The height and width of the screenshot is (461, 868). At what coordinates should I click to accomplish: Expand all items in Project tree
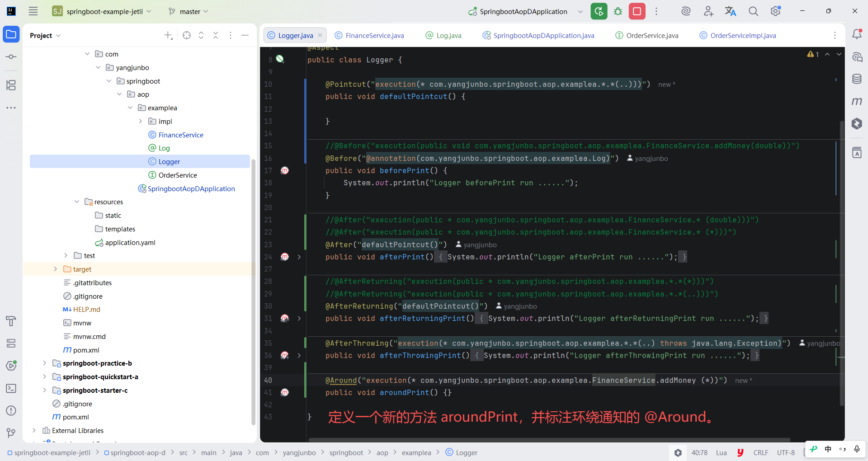(201, 35)
